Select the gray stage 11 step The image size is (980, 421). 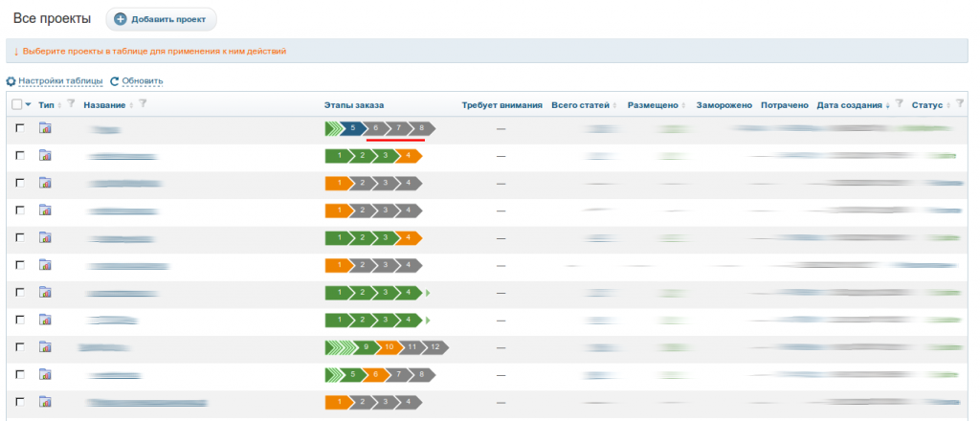412,346
